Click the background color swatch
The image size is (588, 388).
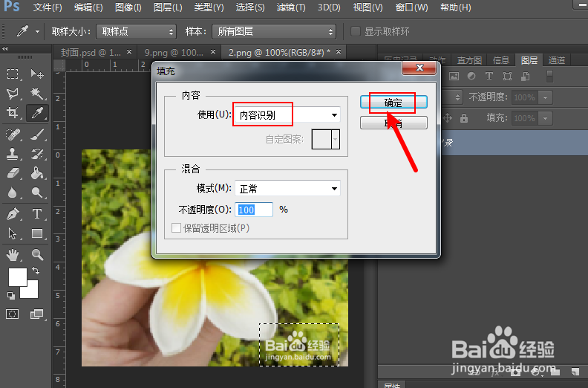(x=31, y=291)
